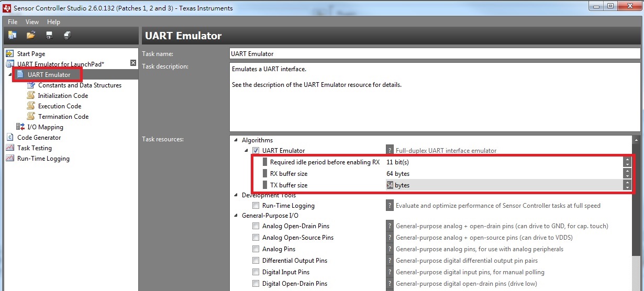This screenshot has height=291, width=644.
Task: Open help for Digital Open-Drain Pins
Action: click(390, 284)
